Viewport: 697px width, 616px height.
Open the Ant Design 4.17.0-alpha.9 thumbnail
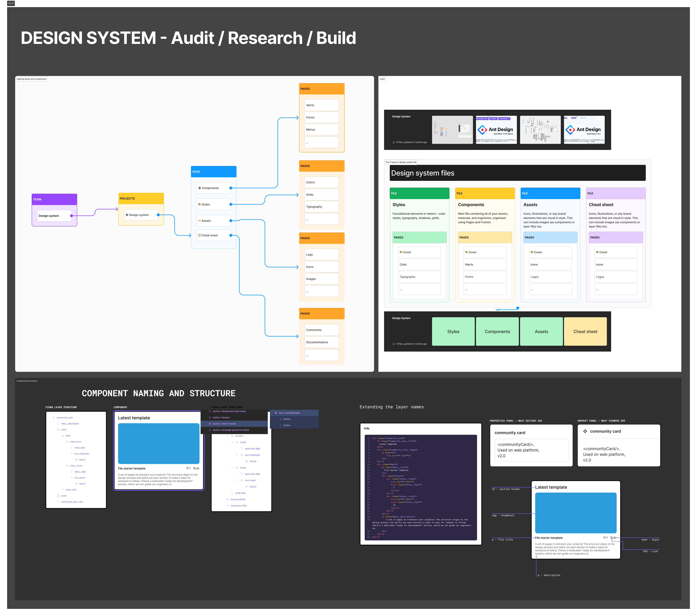pyautogui.click(x=496, y=130)
